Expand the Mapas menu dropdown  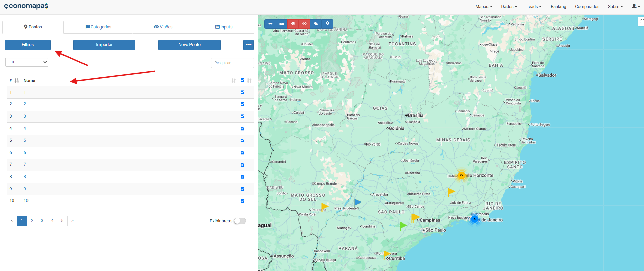pos(483,7)
